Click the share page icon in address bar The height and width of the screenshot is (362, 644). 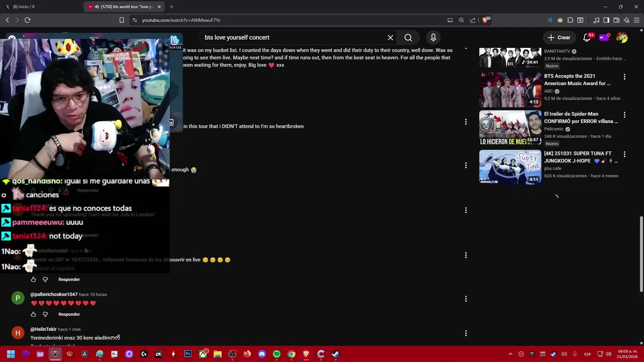coord(473,20)
